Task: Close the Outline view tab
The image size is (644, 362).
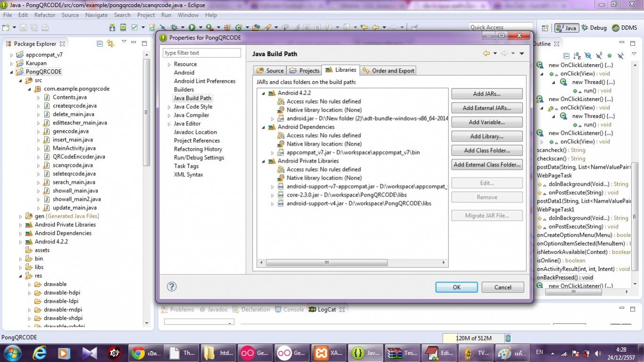Action: (556, 43)
